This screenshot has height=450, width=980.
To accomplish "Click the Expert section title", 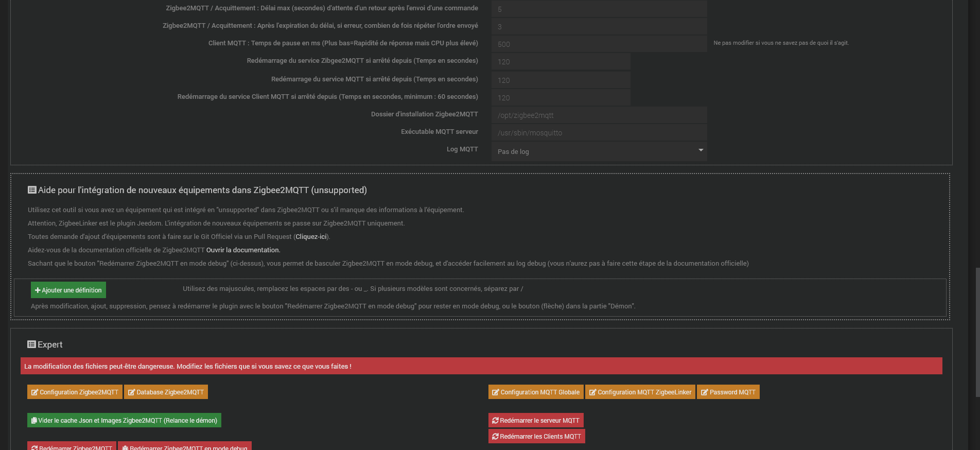I will [x=50, y=344].
